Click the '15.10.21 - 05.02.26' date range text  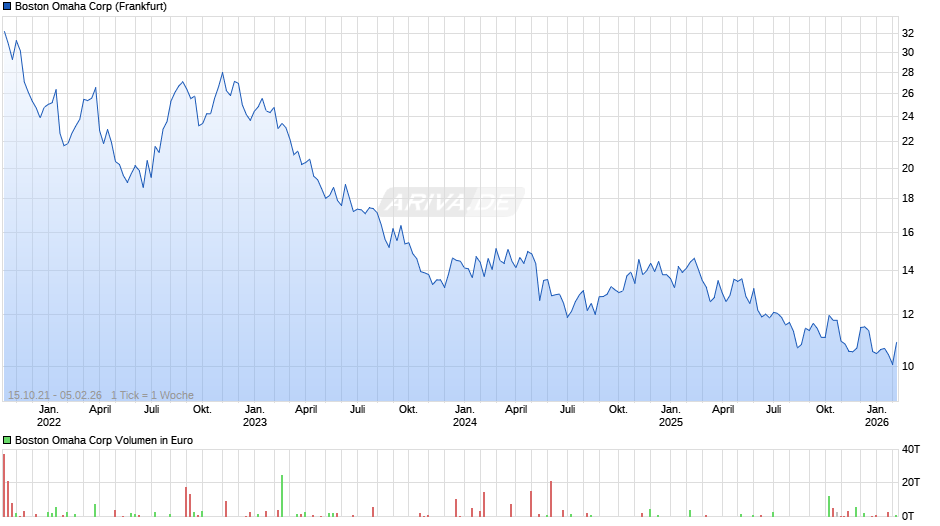click(x=55, y=395)
